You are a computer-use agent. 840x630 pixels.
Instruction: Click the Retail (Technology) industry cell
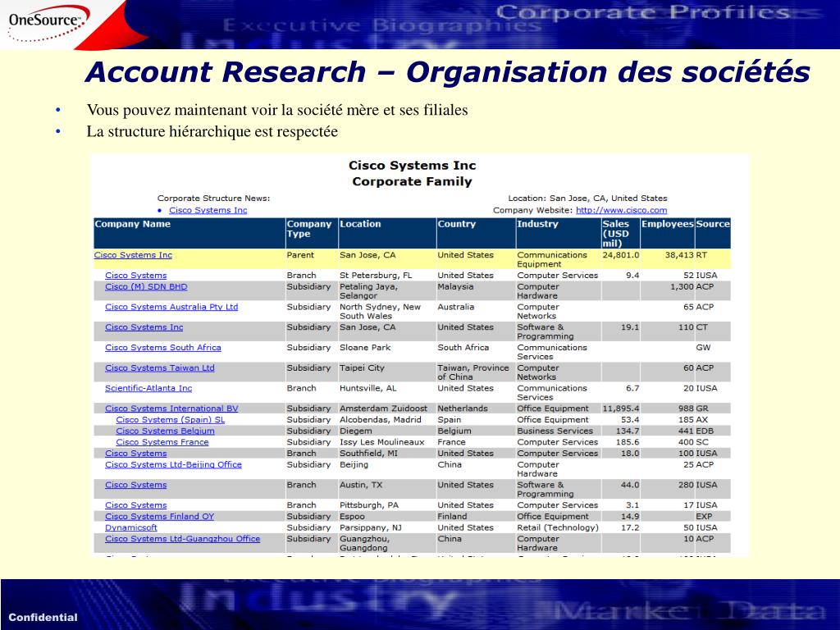558,527
